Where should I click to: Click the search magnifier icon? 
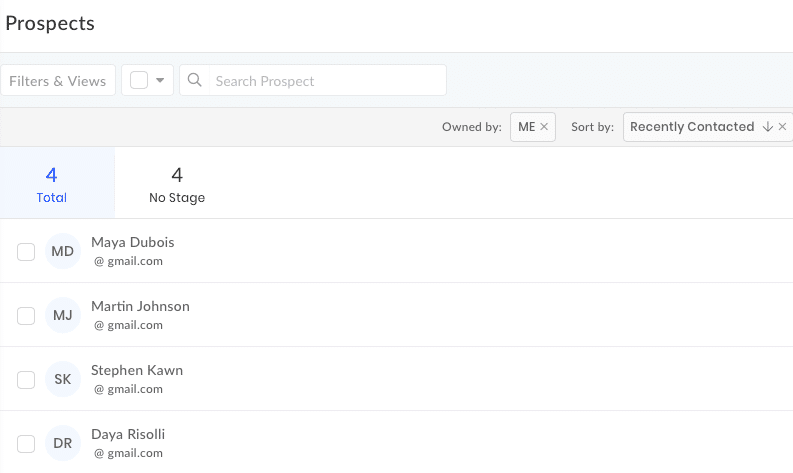tap(195, 80)
